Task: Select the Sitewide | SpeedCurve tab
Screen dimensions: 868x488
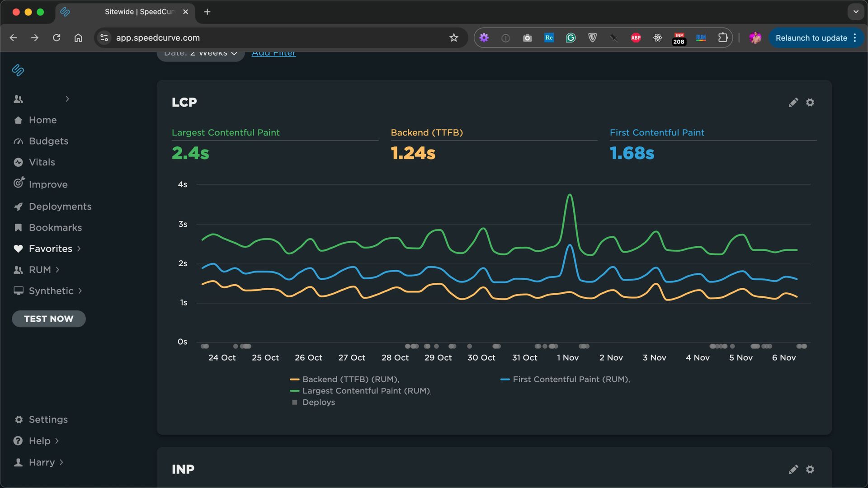Action: 125,12
